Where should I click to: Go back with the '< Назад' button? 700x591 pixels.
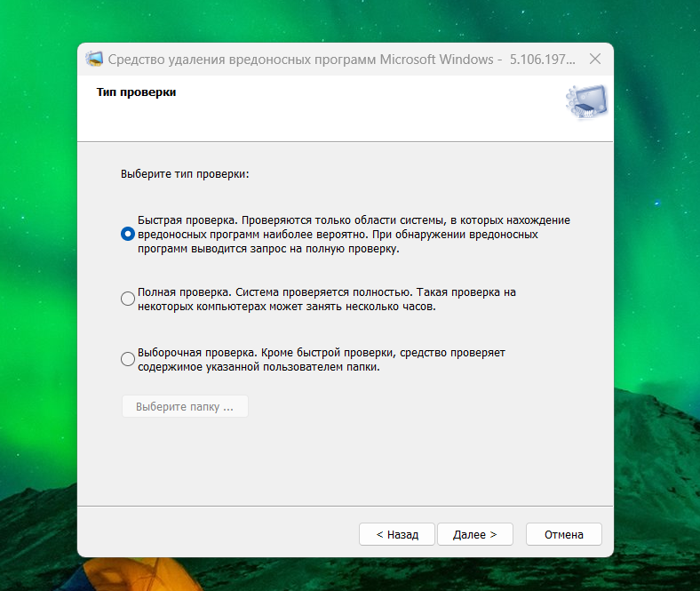pyautogui.click(x=397, y=534)
